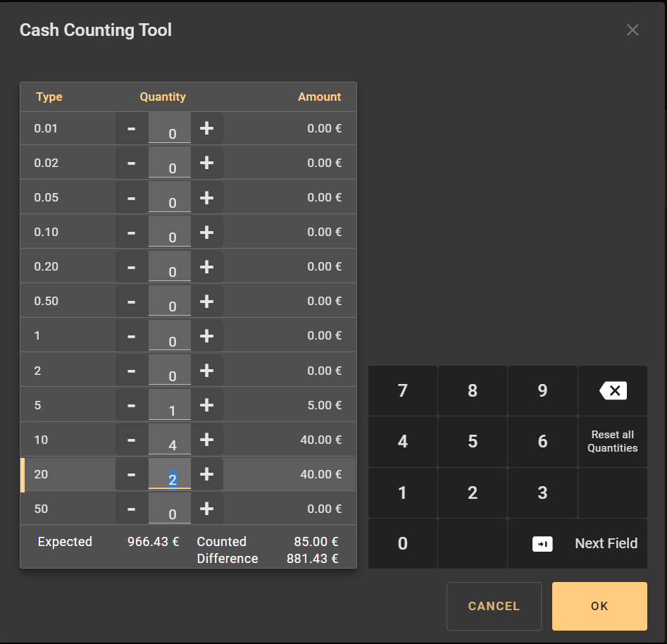Focus the quantity input for 1 denomination
The height and width of the screenshot is (644, 667).
(x=170, y=337)
